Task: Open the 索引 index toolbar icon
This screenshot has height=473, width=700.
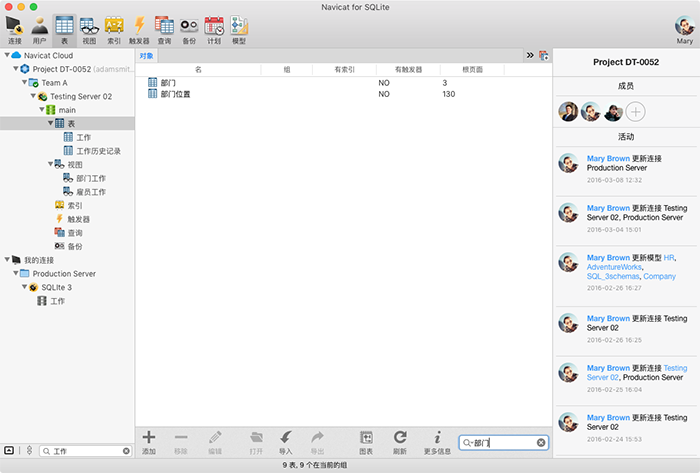Action: (114, 30)
